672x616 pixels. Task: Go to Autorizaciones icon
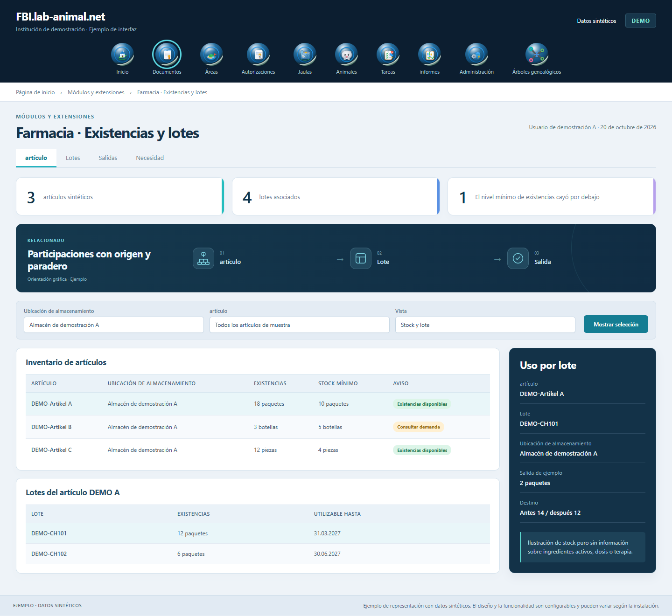point(258,55)
